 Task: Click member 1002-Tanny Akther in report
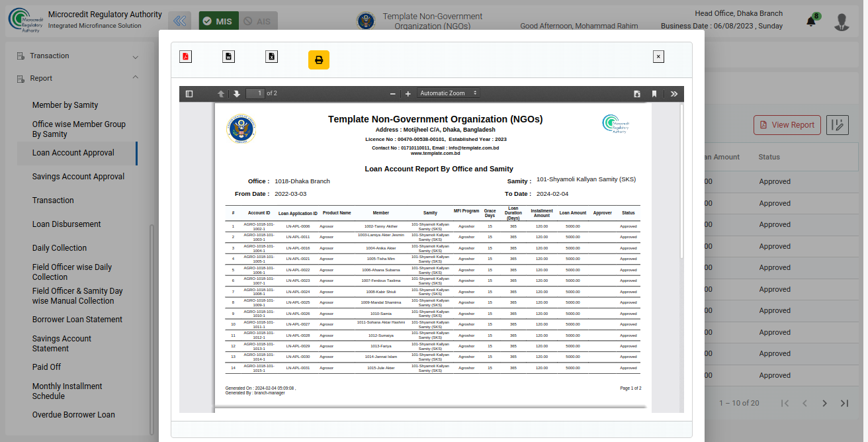point(381,226)
